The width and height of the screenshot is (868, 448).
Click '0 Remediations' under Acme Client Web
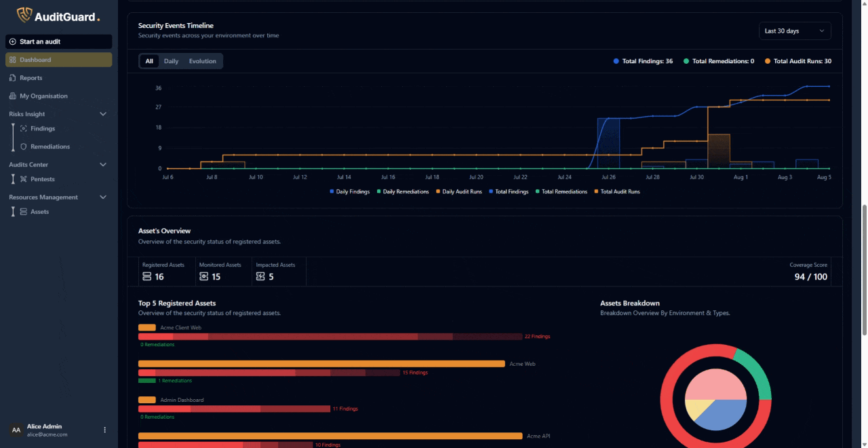pyautogui.click(x=156, y=345)
